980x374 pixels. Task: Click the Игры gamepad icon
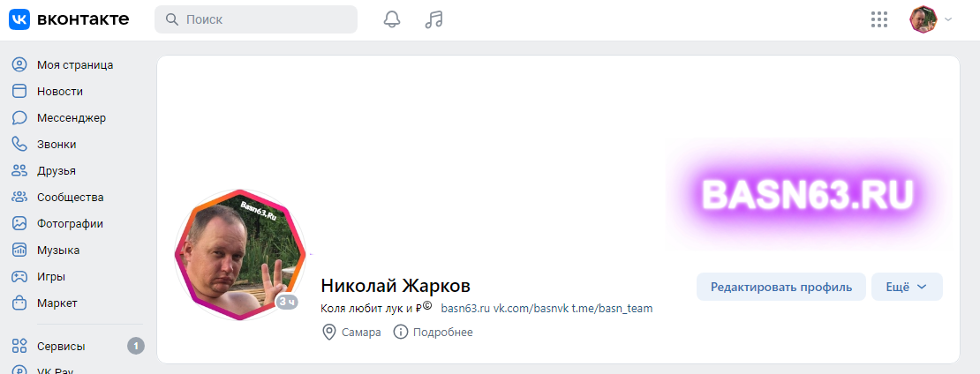[20, 277]
